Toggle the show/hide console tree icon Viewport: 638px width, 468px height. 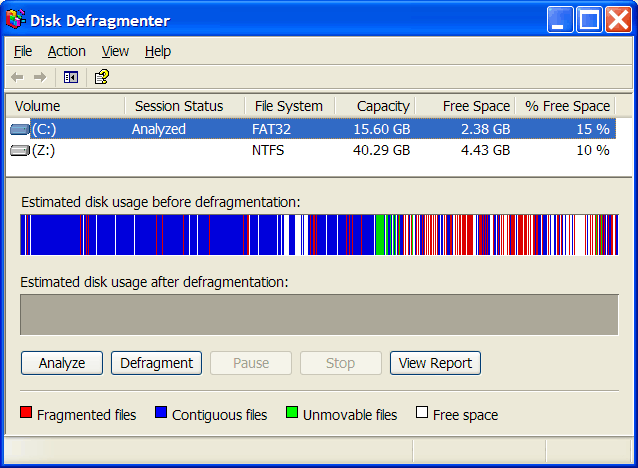(x=71, y=77)
